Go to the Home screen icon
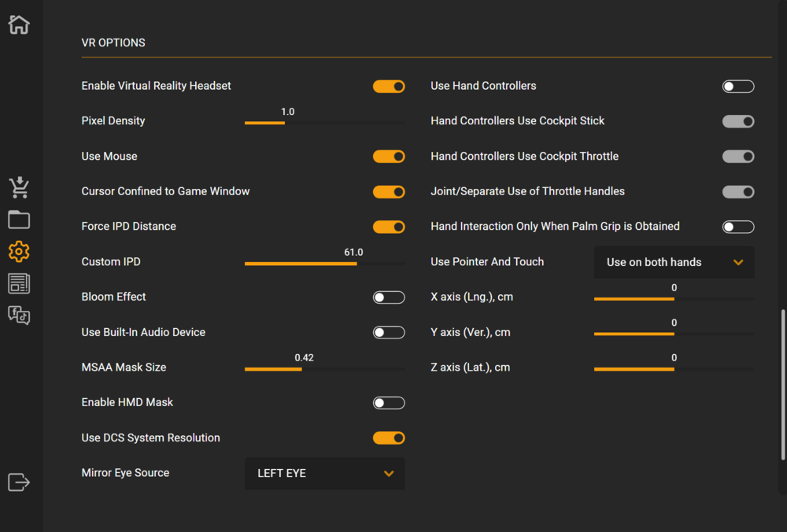 coord(19,24)
